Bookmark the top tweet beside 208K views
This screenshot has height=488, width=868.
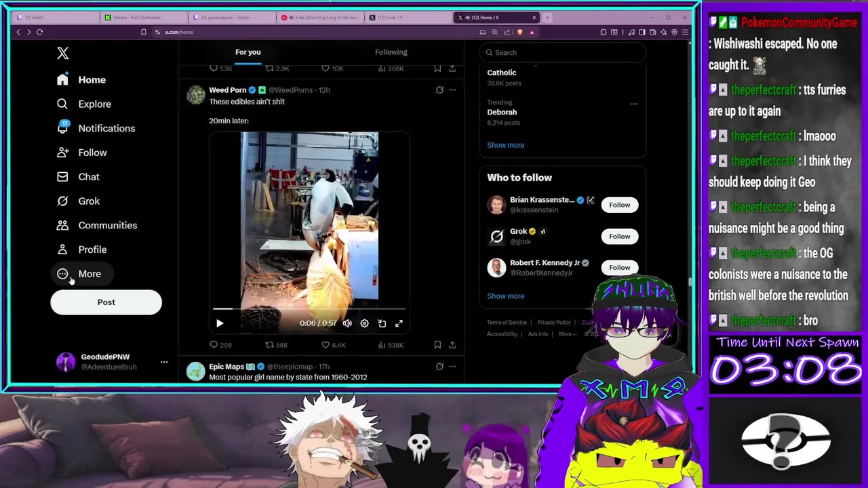437,68
